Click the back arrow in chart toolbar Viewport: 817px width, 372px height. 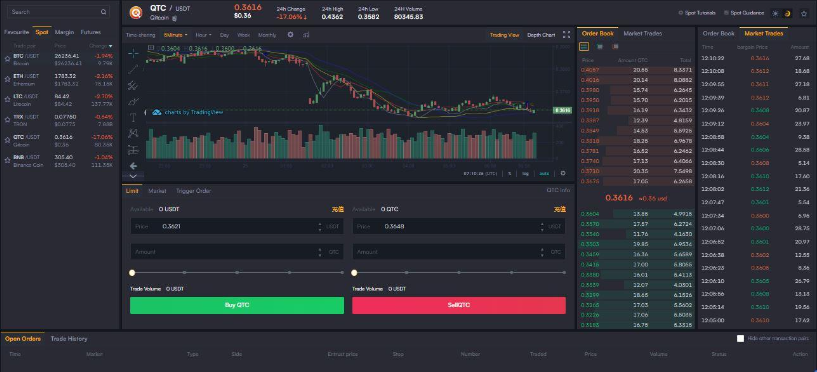point(133,166)
